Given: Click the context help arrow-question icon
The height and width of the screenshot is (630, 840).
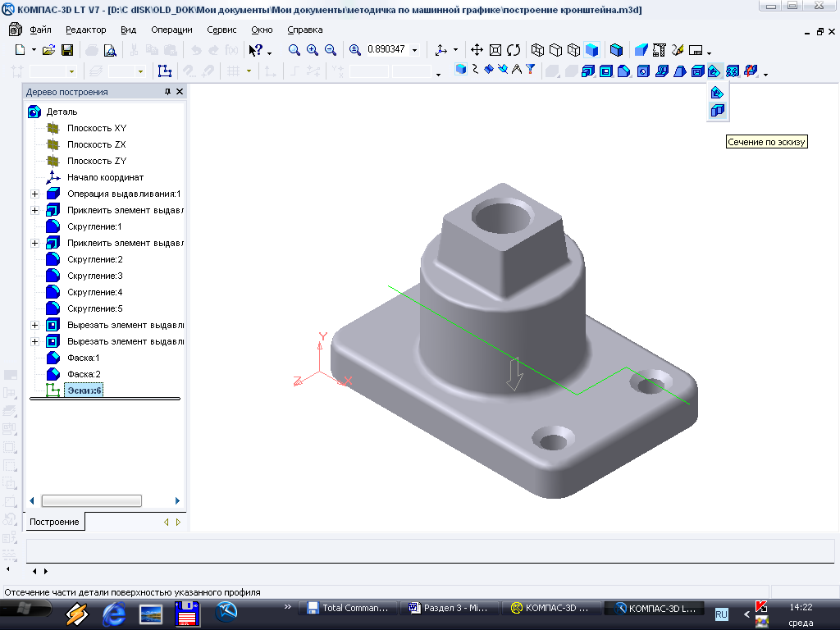Looking at the screenshot, I should click(x=256, y=50).
